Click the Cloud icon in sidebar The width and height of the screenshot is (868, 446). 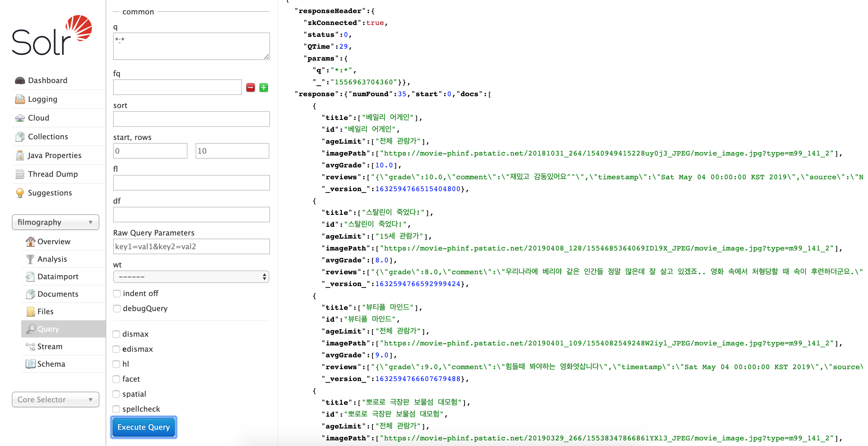tap(19, 118)
